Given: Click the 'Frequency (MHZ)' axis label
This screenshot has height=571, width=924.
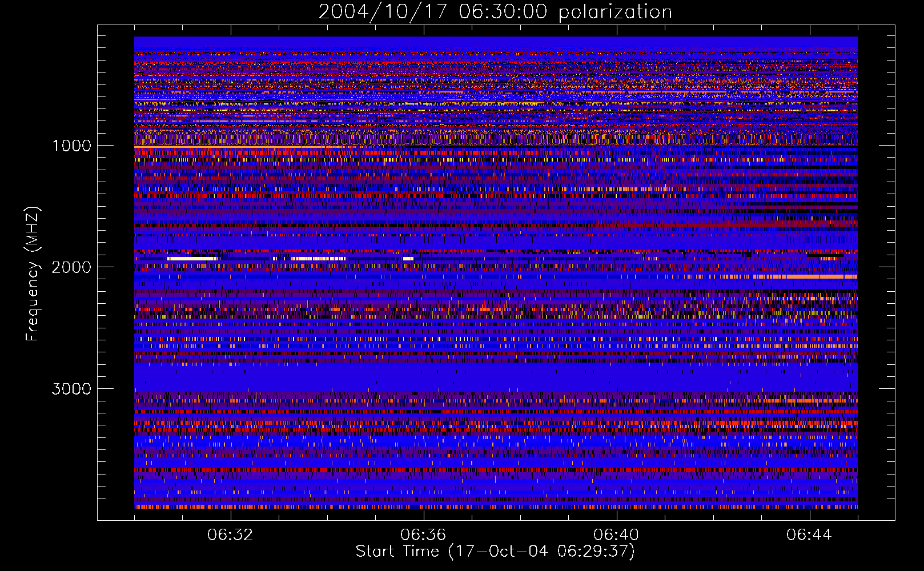Looking at the screenshot, I should coord(33,274).
